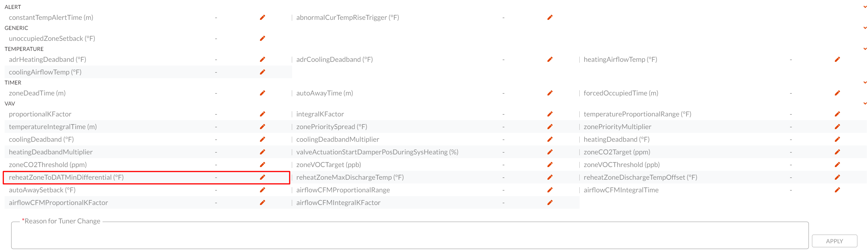Screen dimensions: 868x251
Task: Edit the abnormalCurTempRiseTrigger tuner value
Action: pyautogui.click(x=550, y=18)
